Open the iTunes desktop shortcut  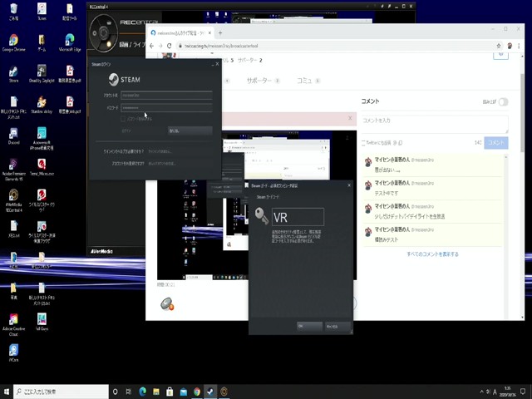pyautogui.click(x=42, y=12)
